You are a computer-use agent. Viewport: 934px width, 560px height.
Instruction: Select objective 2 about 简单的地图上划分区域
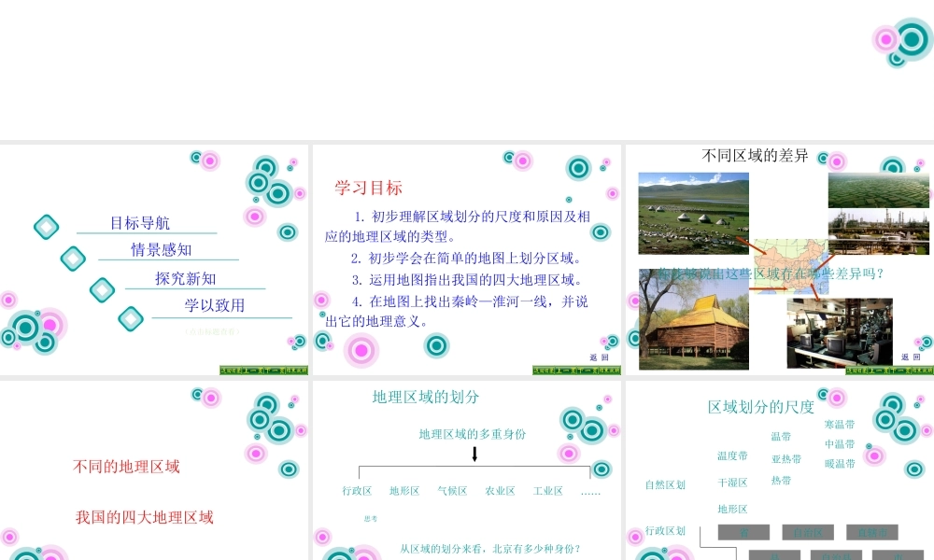click(x=466, y=259)
